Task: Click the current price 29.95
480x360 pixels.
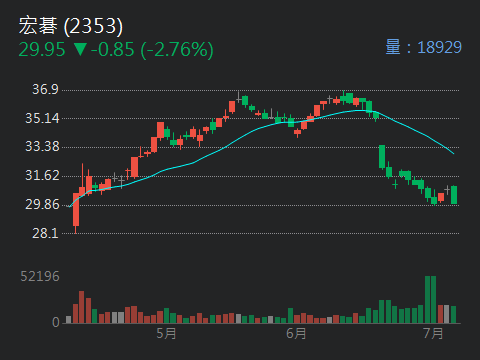Action: (42, 50)
